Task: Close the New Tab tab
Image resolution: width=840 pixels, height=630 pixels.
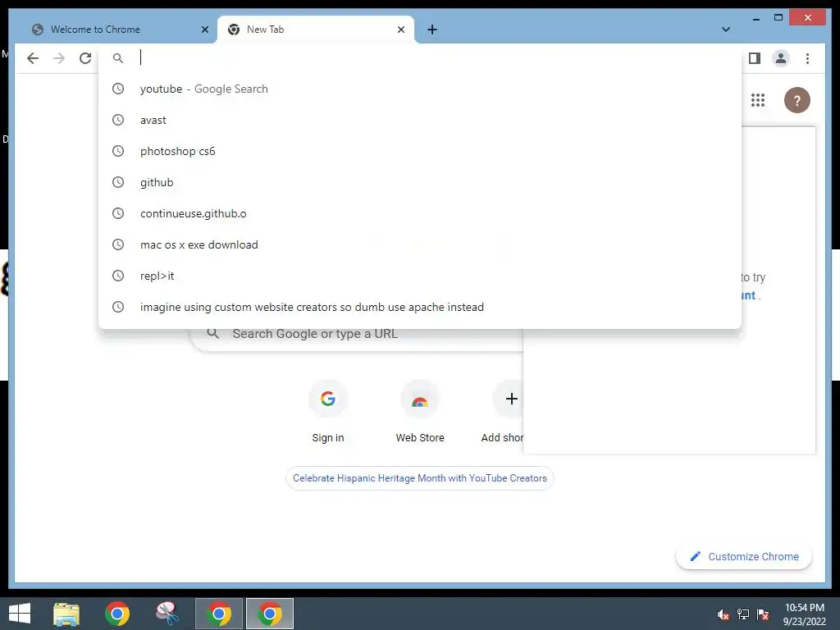Action: click(x=400, y=30)
